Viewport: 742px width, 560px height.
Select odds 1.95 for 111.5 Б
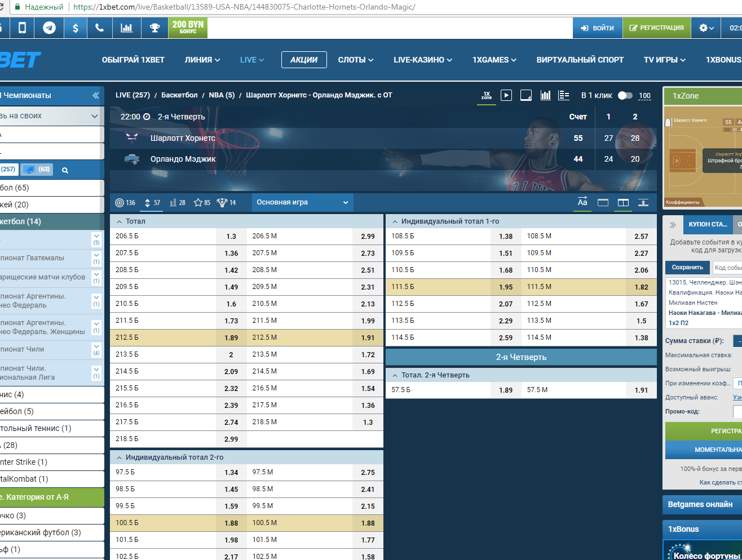[x=506, y=287]
